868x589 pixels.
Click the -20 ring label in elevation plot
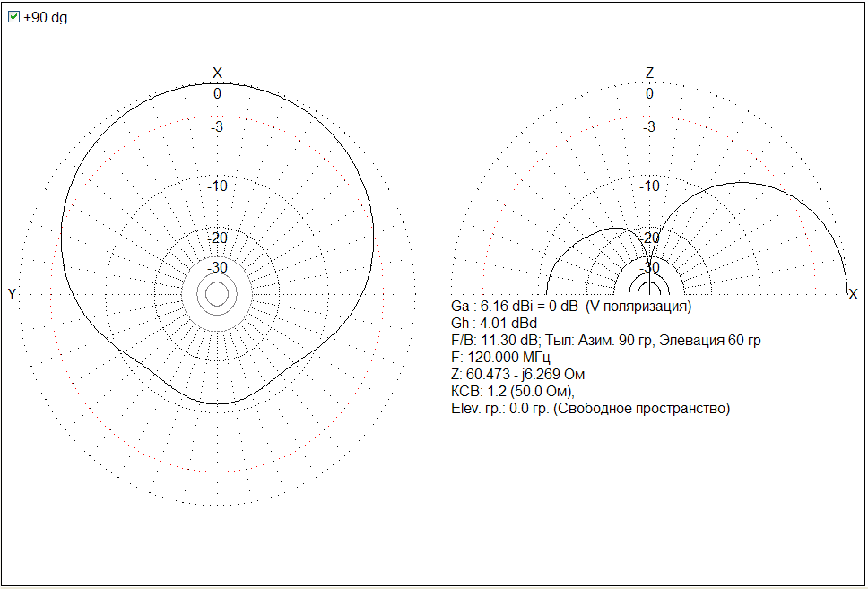coord(649,238)
